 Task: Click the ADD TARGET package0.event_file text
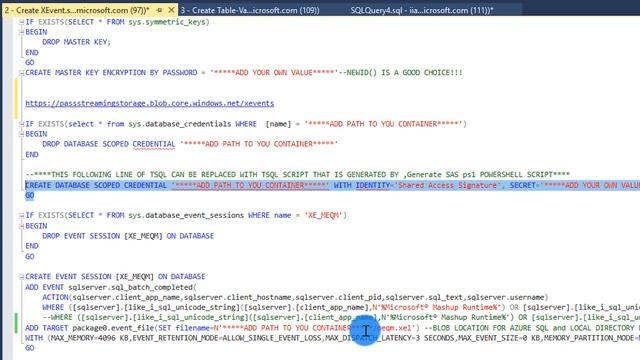[89, 328]
